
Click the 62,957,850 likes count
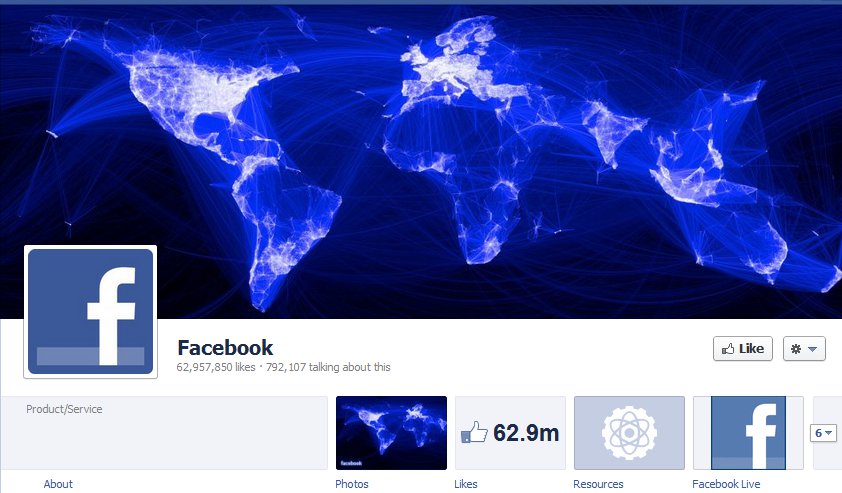[216, 367]
